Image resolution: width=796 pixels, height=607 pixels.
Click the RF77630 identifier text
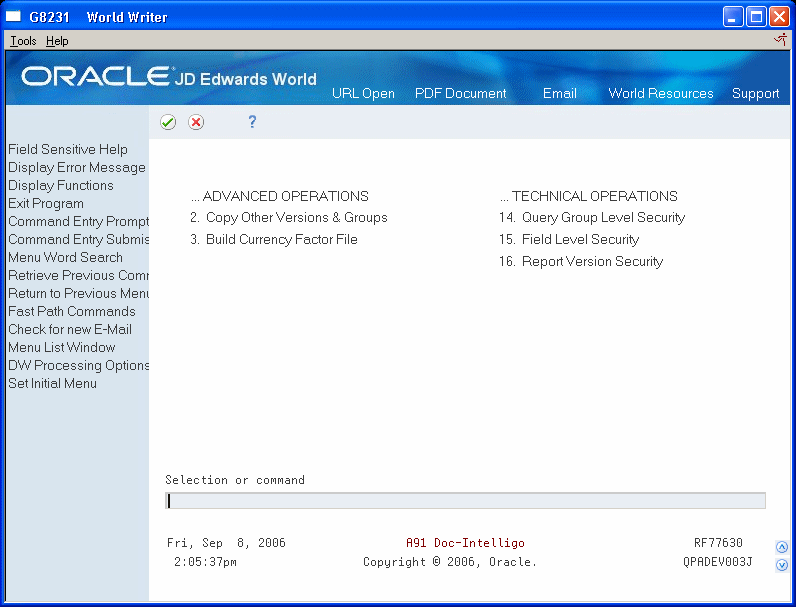click(x=718, y=543)
